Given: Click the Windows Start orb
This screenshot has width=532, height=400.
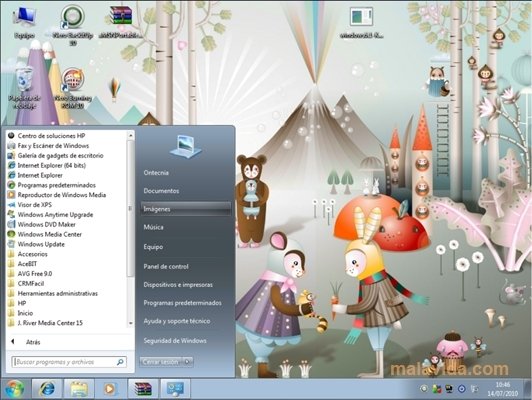Looking at the screenshot, I should 15,389.
